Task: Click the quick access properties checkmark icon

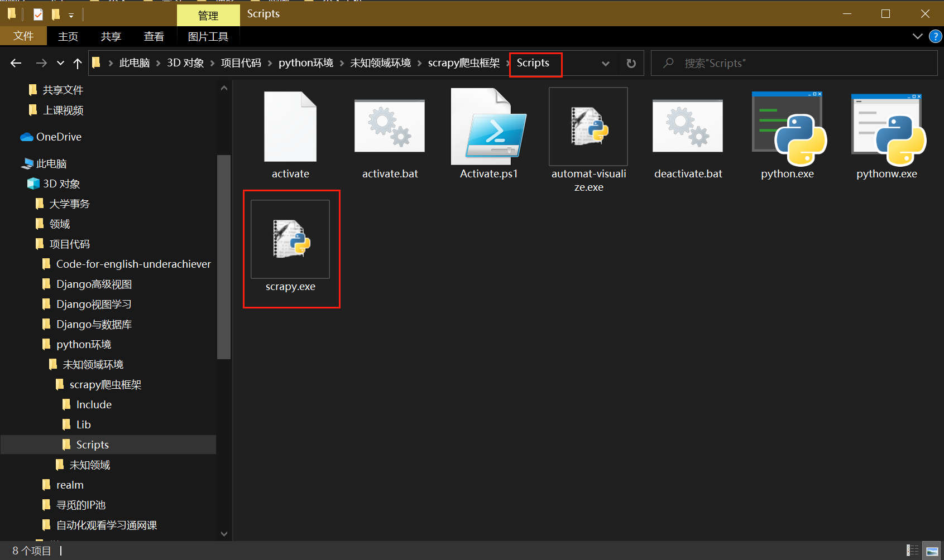Action: (x=38, y=15)
